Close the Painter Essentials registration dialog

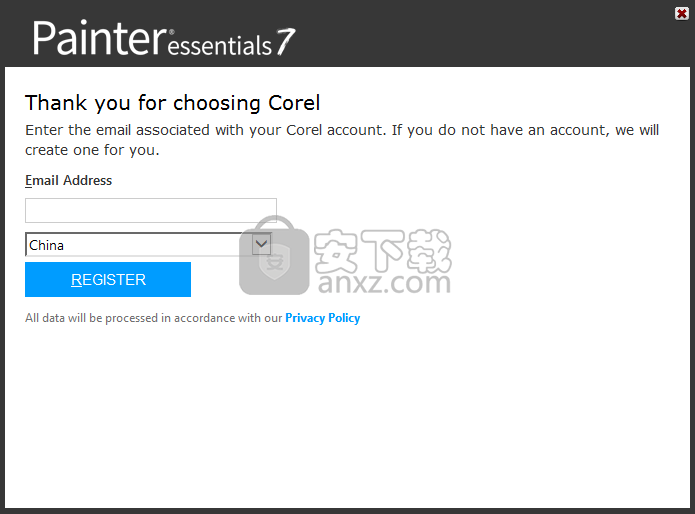[682, 14]
